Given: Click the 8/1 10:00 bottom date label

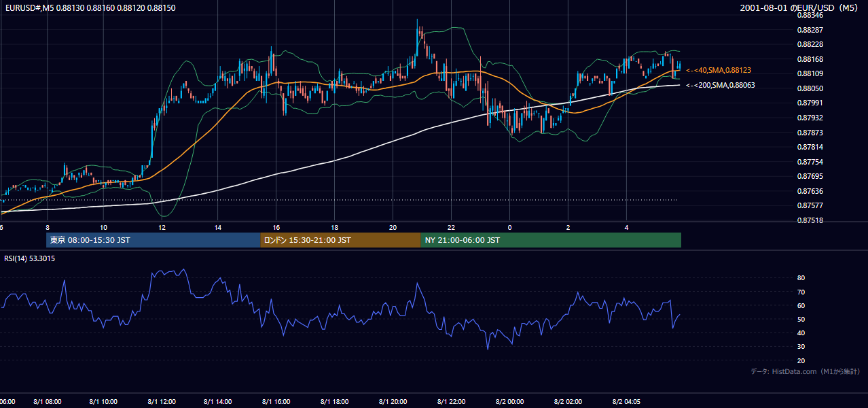Looking at the screenshot, I should tap(104, 402).
